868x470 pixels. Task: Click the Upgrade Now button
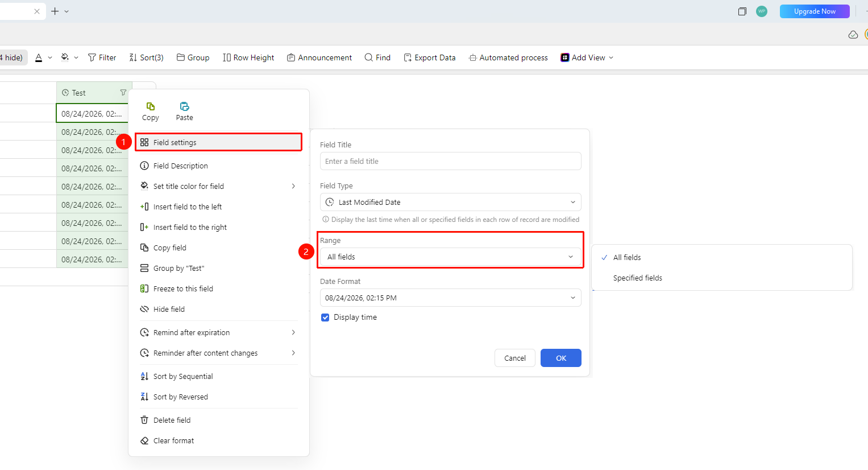(x=815, y=11)
